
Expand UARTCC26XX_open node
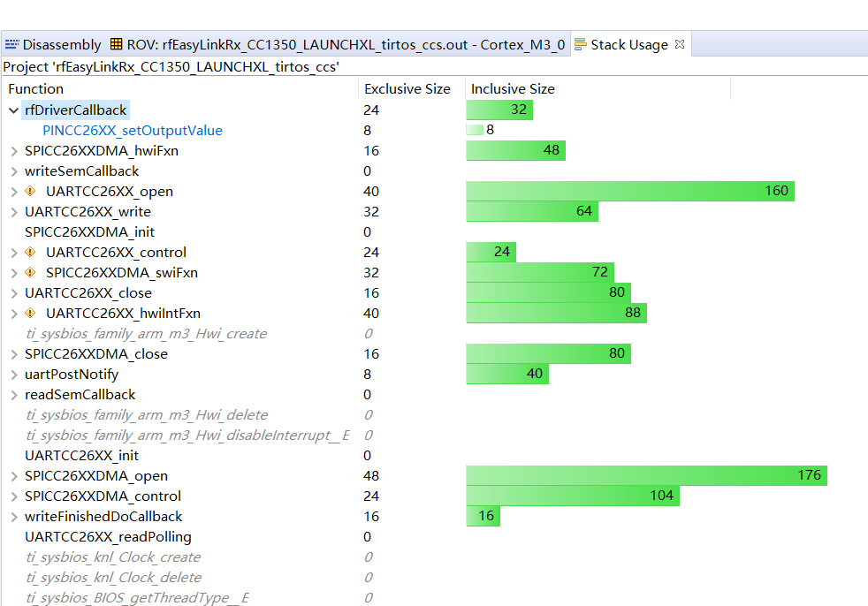point(14,192)
